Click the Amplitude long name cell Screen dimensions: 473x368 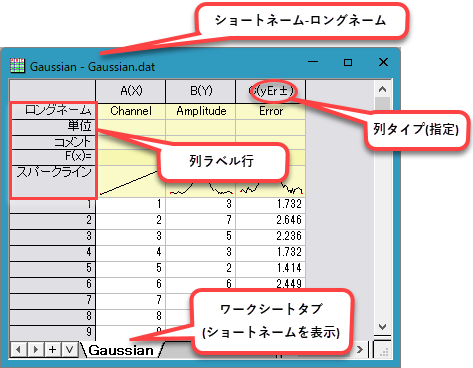pyautogui.click(x=201, y=111)
